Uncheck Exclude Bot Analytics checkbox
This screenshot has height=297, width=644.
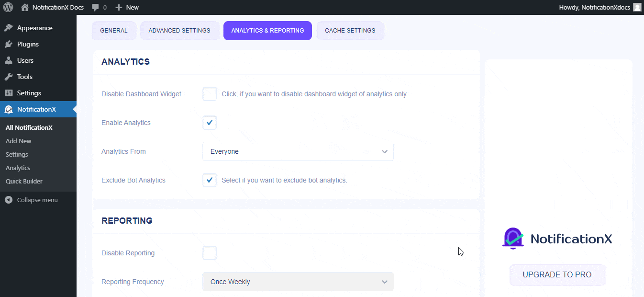pos(210,180)
